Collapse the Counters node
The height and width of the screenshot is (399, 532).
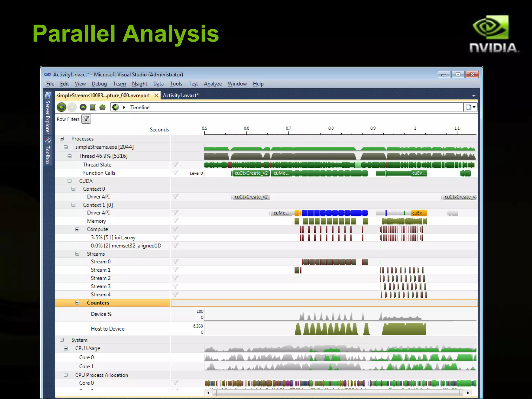pyautogui.click(x=77, y=303)
